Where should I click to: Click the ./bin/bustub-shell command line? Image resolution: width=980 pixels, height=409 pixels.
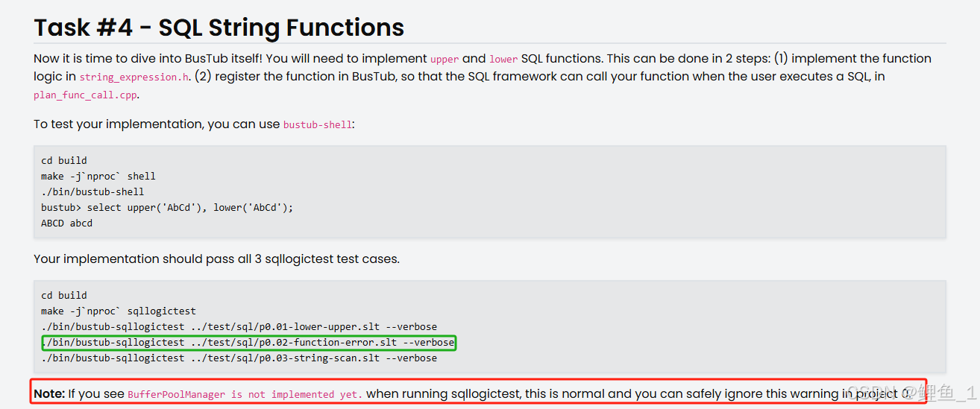[x=92, y=191]
